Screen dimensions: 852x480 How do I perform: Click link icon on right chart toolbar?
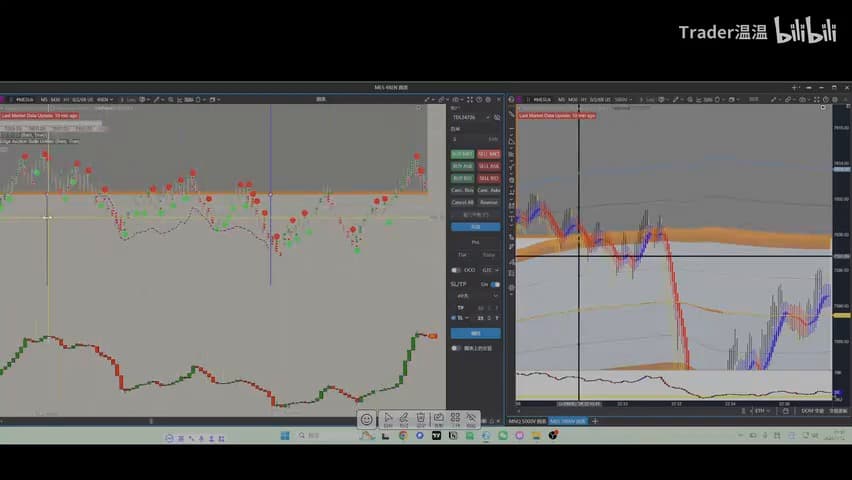pos(787,99)
